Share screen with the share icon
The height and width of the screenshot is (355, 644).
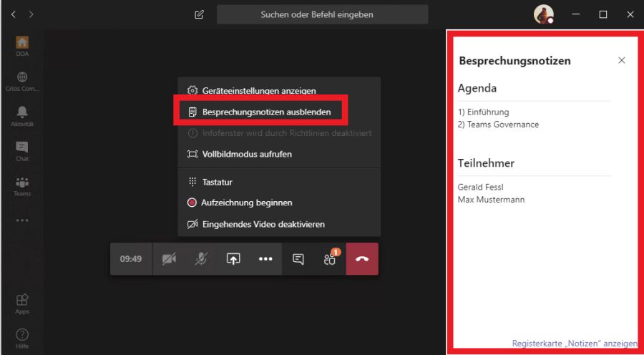233,259
